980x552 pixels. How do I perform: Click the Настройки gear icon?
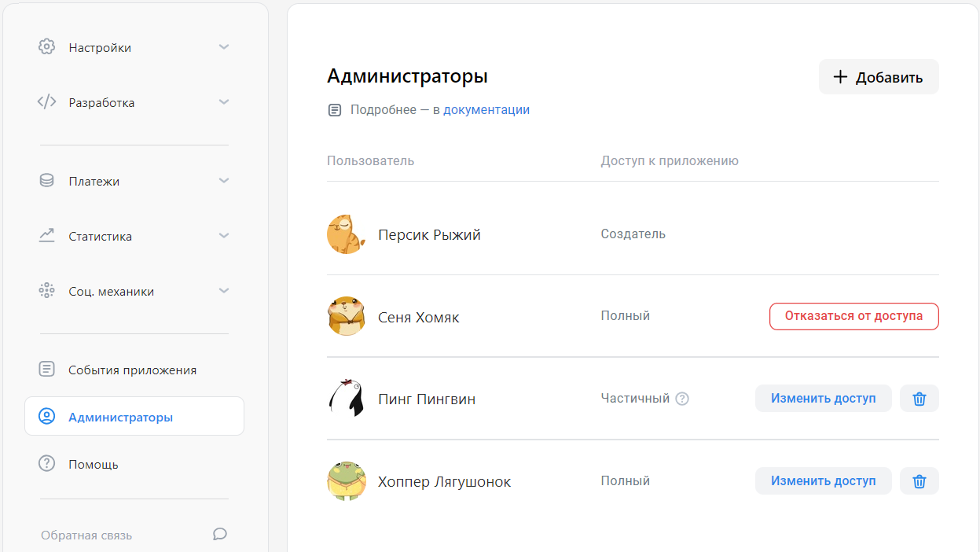point(46,46)
